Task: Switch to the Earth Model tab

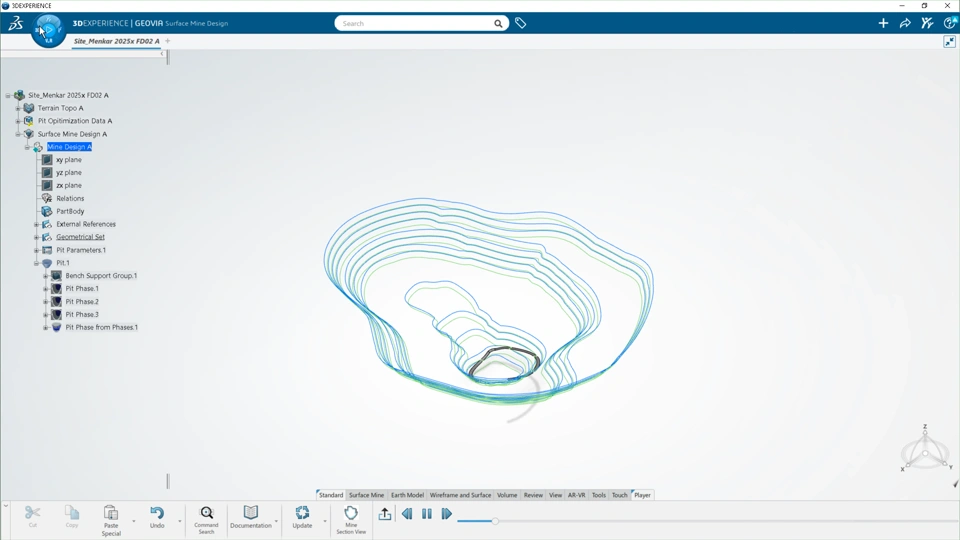Action: coord(407,495)
